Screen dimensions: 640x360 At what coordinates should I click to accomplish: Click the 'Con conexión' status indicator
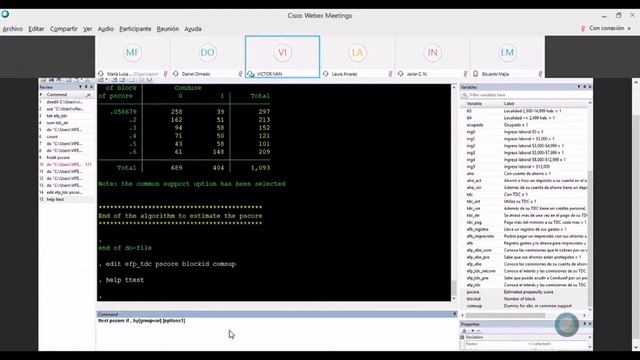pyautogui.click(x=606, y=28)
